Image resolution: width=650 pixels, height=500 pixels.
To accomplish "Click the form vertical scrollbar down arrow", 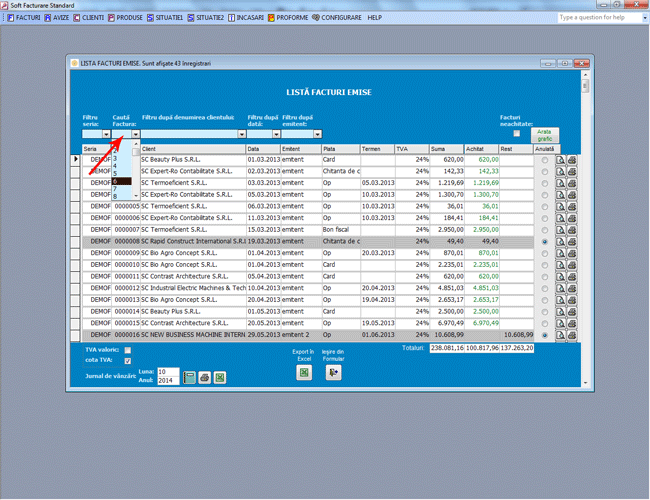I will coord(585,383).
